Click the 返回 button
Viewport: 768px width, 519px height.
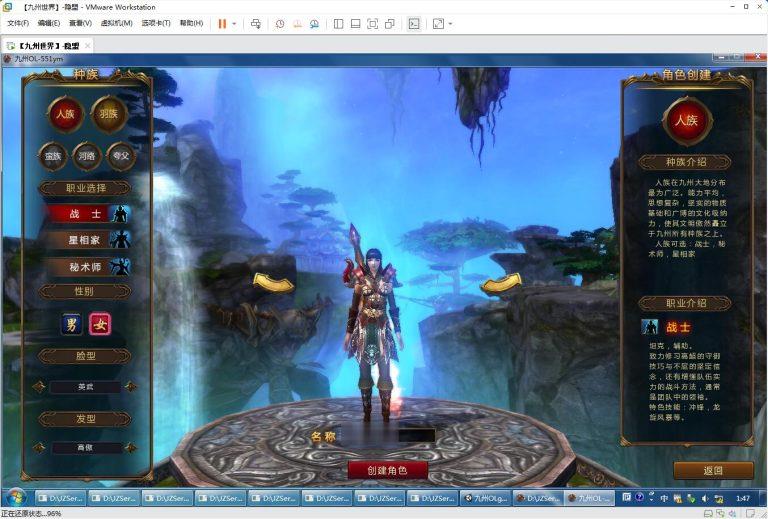click(x=713, y=471)
